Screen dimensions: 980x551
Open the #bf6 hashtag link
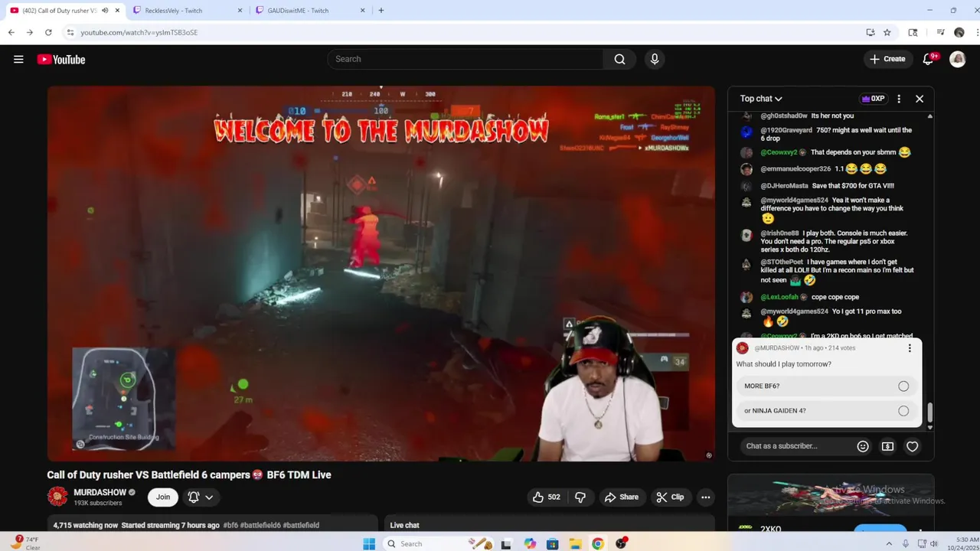pyautogui.click(x=230, y=525)
